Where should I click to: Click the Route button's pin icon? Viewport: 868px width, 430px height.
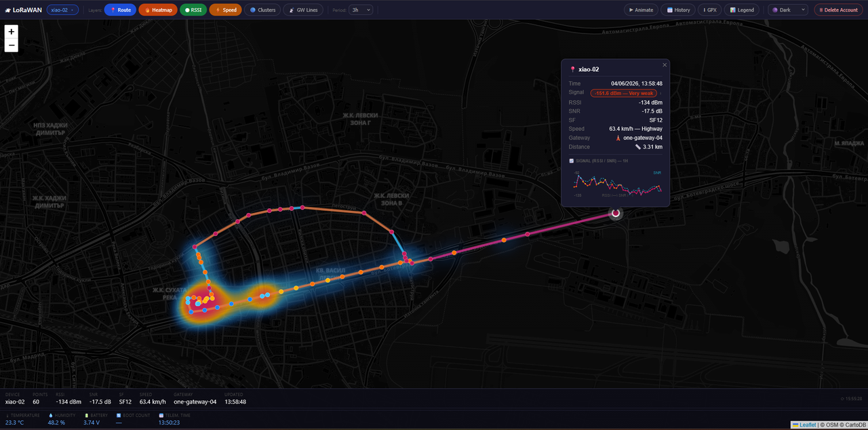(113, 10)
